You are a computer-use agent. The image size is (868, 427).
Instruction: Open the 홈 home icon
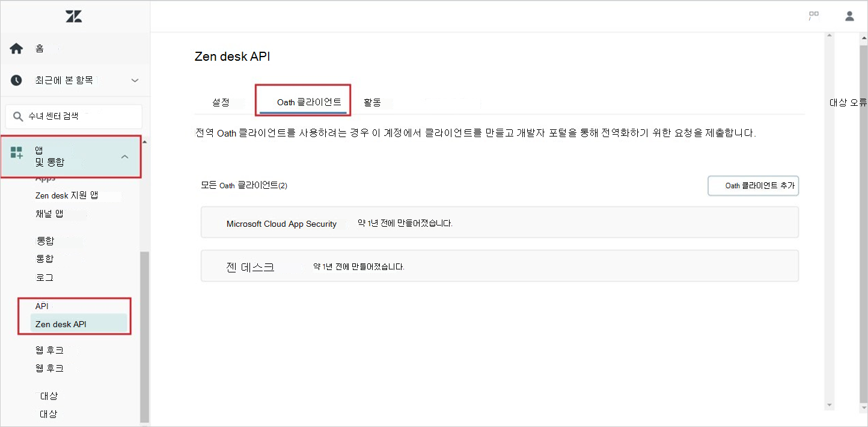pos(16,48)
